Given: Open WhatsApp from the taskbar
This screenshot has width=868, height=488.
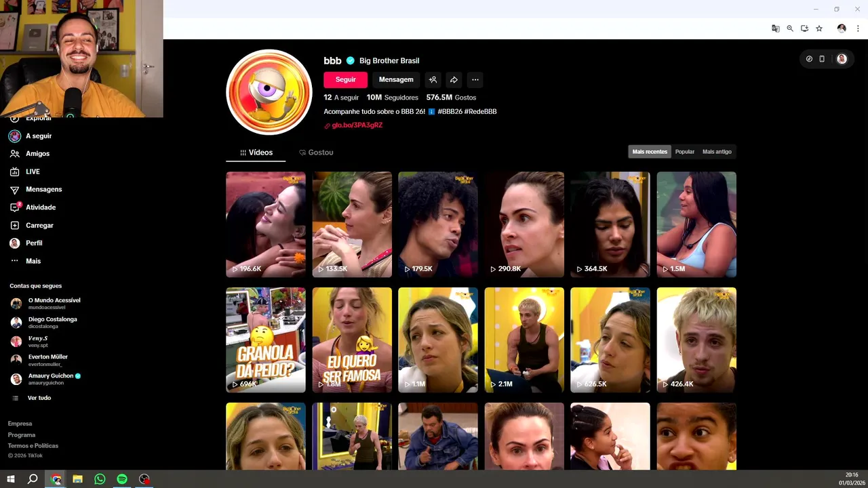Looking at the screenshot, I should point(100,479).
